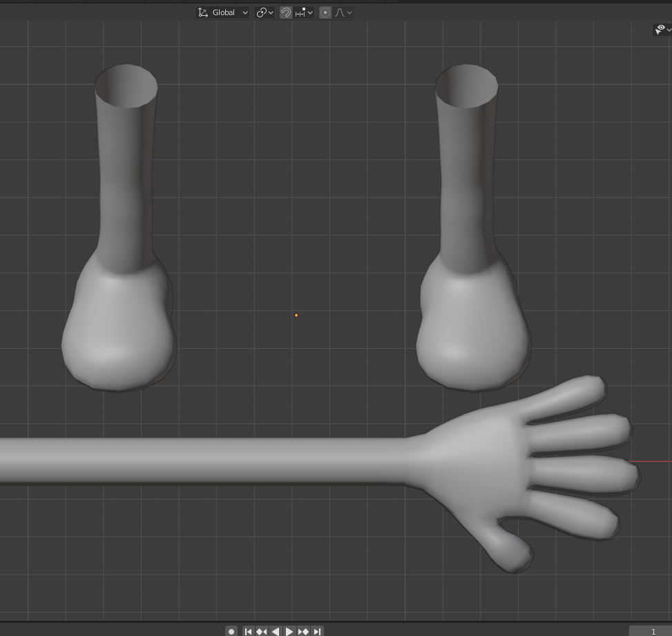
Task: Skip to the next keyframe
Action: click(x=303, y=630)
